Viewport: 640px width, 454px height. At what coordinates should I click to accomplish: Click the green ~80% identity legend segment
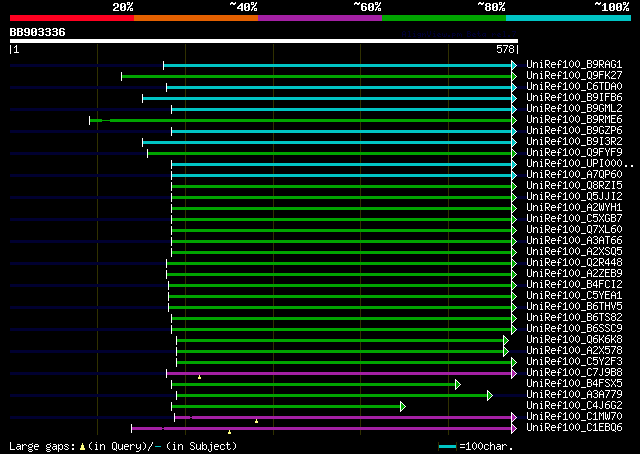click(444, 18)
